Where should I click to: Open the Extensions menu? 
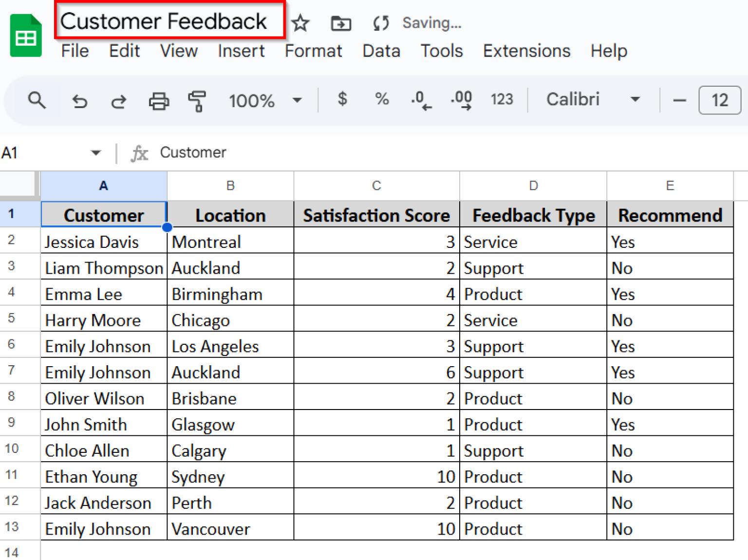tap(526, 51)
